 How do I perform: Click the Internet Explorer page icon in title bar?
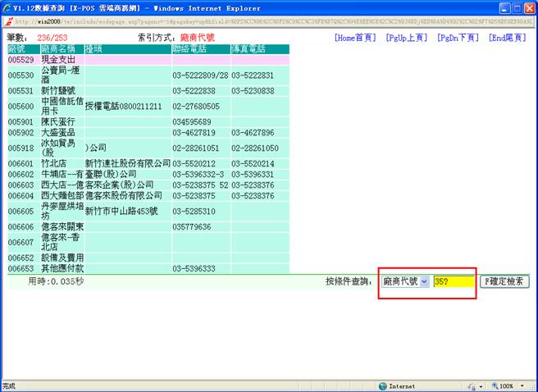[6, 7]
